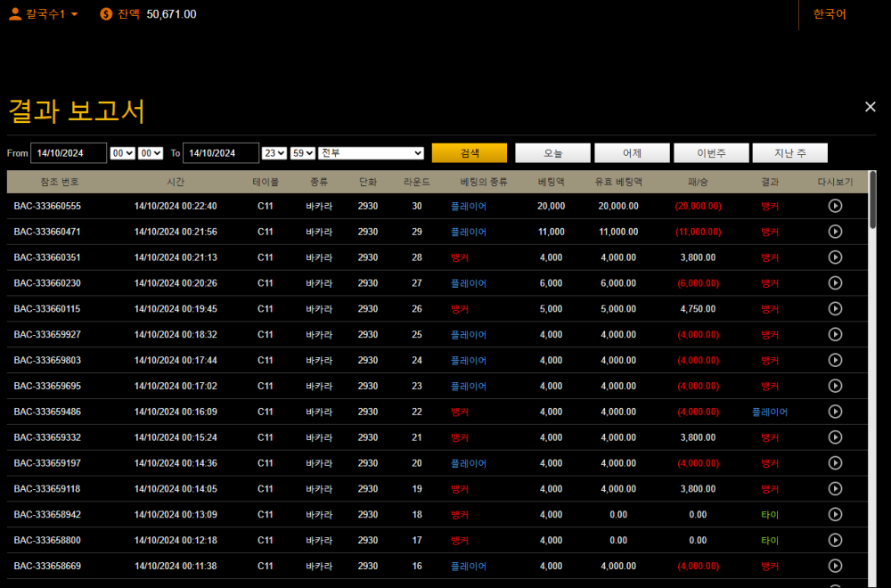This screenshot has width=891, height=588.
Task: Click the 유효 베팅액 column header
Action: 618,182
